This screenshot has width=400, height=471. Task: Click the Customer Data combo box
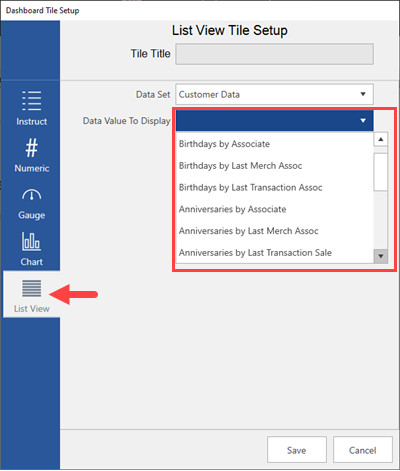tap(274, 94)
